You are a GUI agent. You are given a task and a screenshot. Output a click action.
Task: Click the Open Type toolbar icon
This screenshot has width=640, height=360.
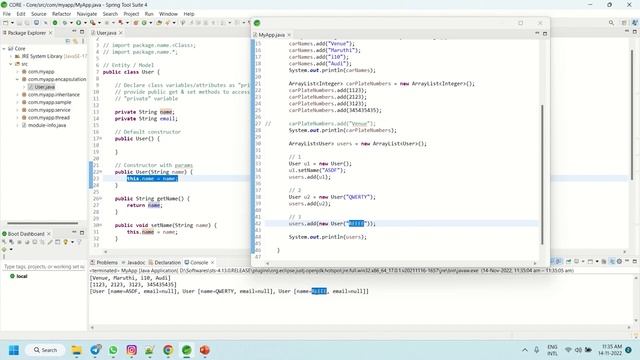click(x=159, y=23)
